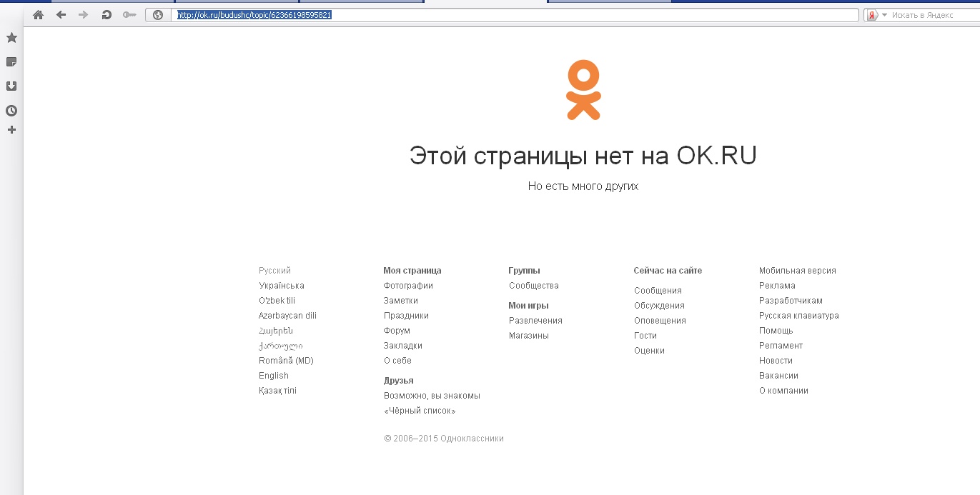980x495 pixels.
Task: Click the globe site info badge
Action: point(158,15)
